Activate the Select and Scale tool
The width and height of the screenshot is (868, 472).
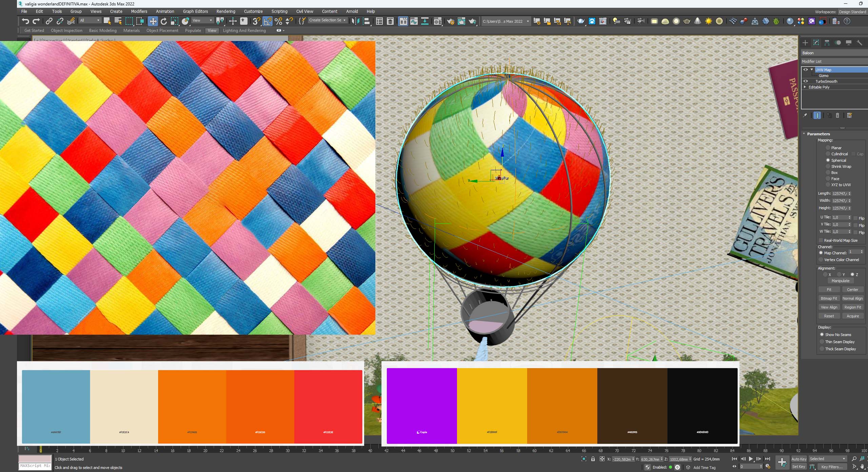coord(175,21)
